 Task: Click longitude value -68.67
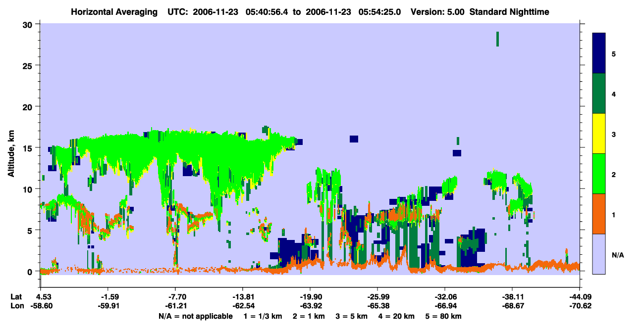point(512,306)
